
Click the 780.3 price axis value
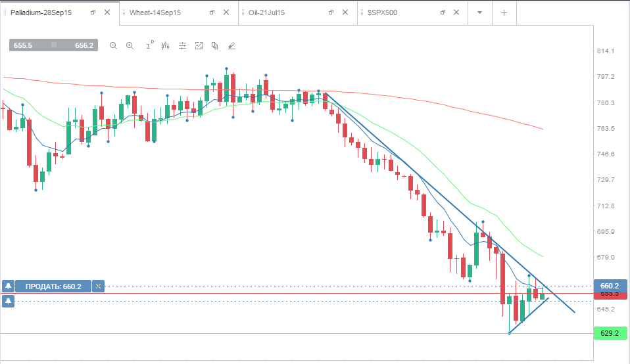[606, 102]
